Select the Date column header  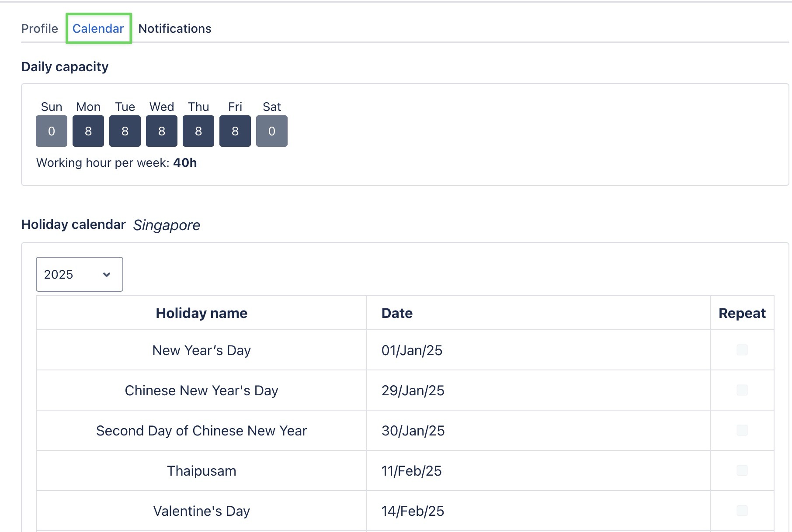396,313
